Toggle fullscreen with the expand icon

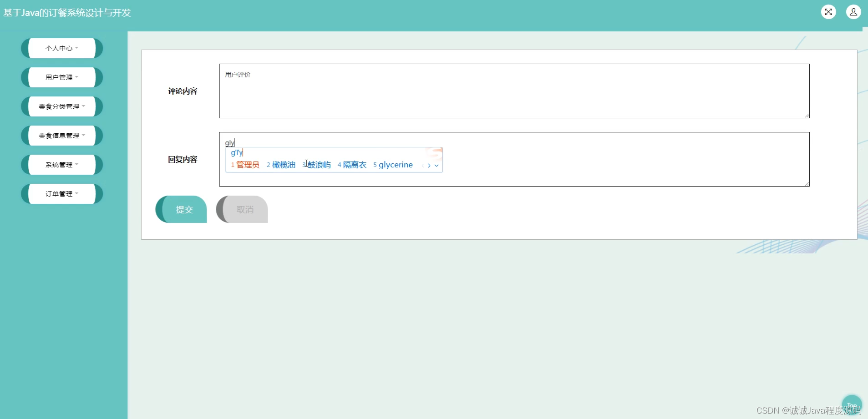(x=828, y=12)
